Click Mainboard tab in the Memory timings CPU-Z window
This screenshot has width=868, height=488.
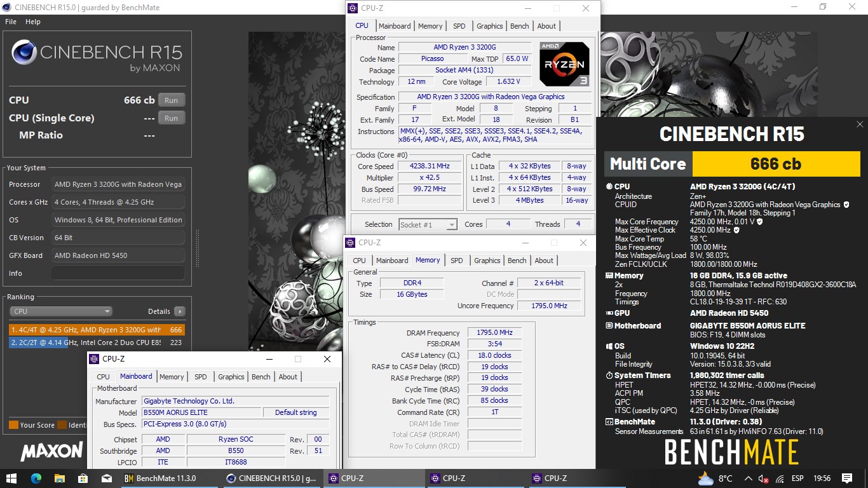point(392,261)
